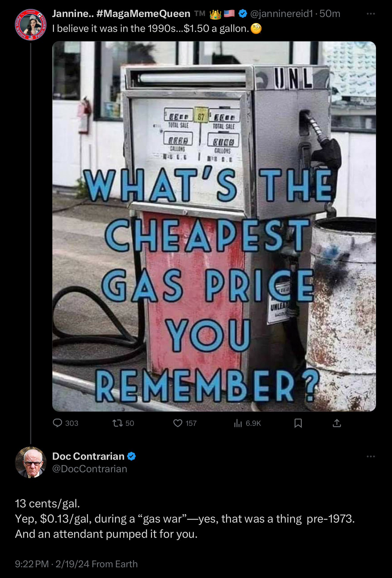Click the verified badge next to Doc Contrarian
The width and height of the screenshot is (392, 578).
coord(131,456)
